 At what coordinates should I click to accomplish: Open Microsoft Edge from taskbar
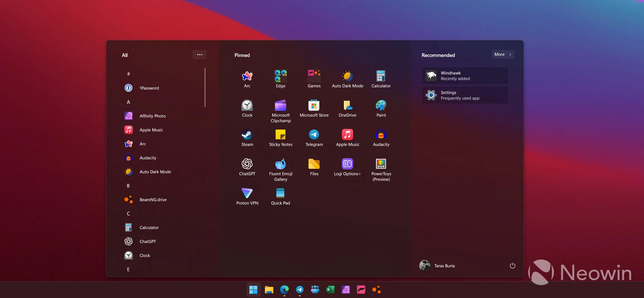pyautogui.click(x=284, y=290)
